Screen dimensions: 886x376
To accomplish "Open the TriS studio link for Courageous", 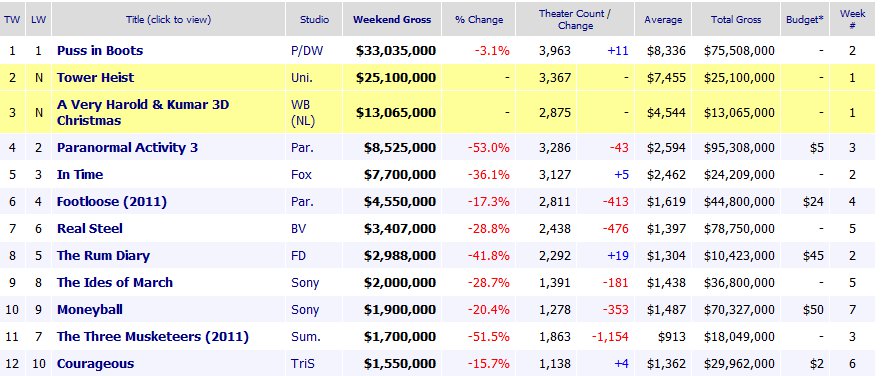I will coord(302,364).
